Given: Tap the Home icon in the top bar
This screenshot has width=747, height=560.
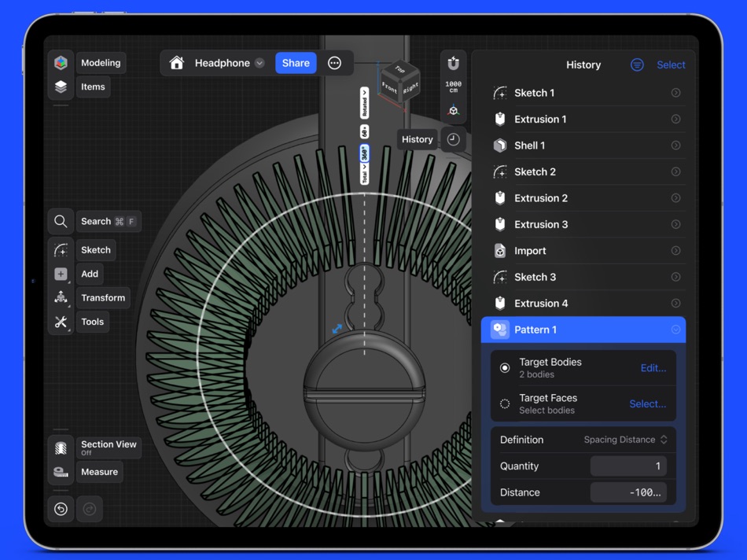Looking at the screenshot, I should coord(177,63).
